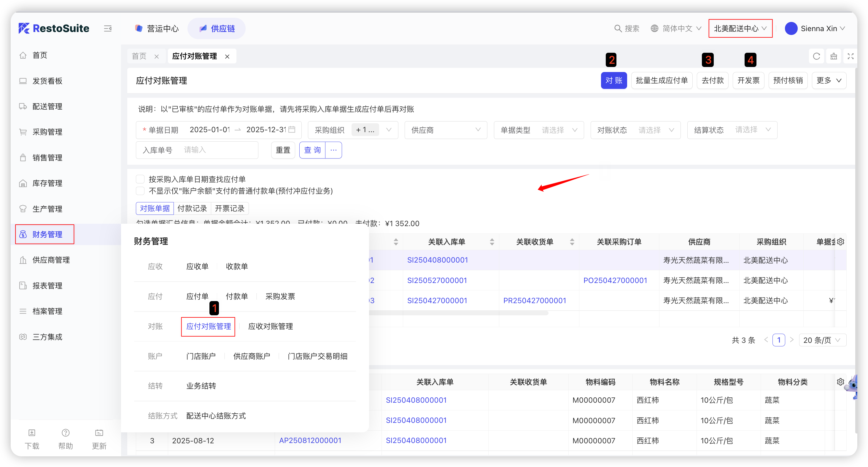The width and height of the screenshot is (868, 467).
Task: Expand the 更多 actions dropdown
Action: 829,81
